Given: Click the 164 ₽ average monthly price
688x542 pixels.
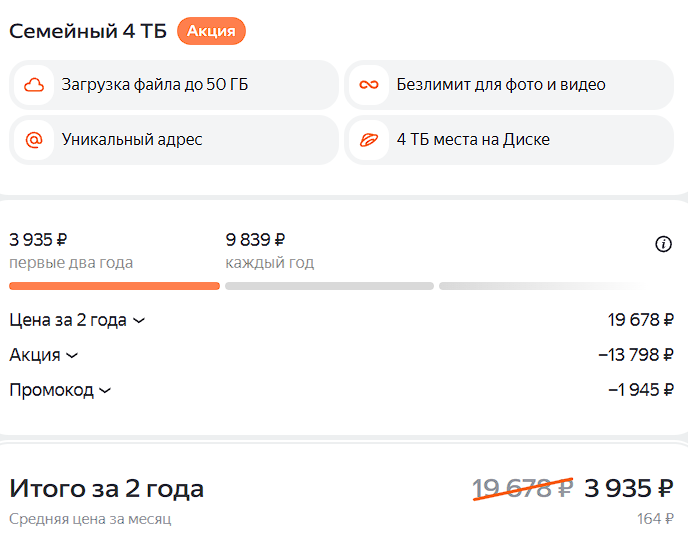Looking at the screenshot, I should coord(655,519).
